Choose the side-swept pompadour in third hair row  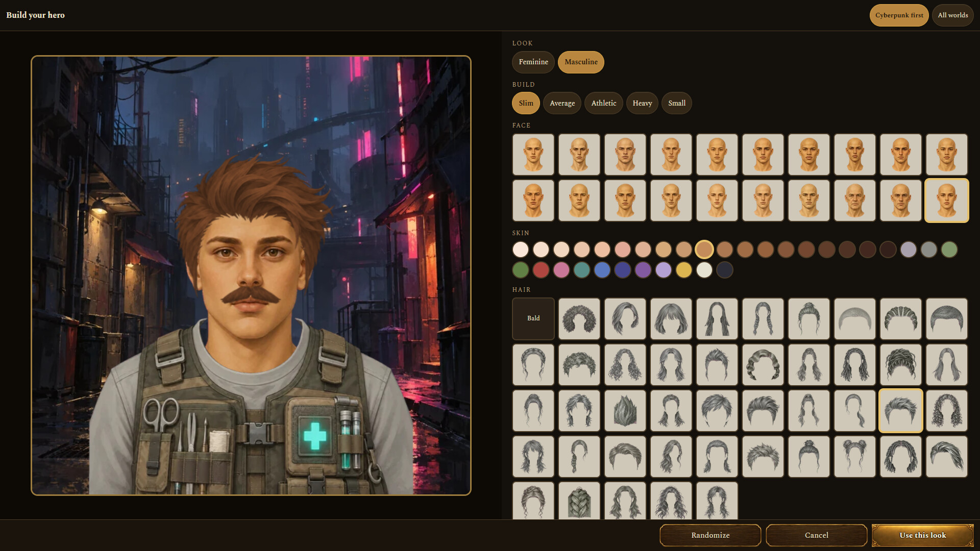point(763,410)
